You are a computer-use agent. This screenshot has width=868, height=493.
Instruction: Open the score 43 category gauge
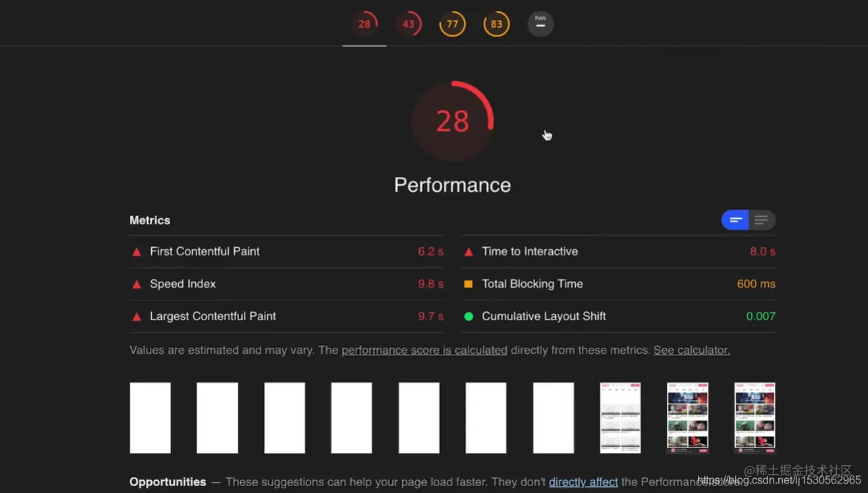pyautogui.click(x=408, y=24)
